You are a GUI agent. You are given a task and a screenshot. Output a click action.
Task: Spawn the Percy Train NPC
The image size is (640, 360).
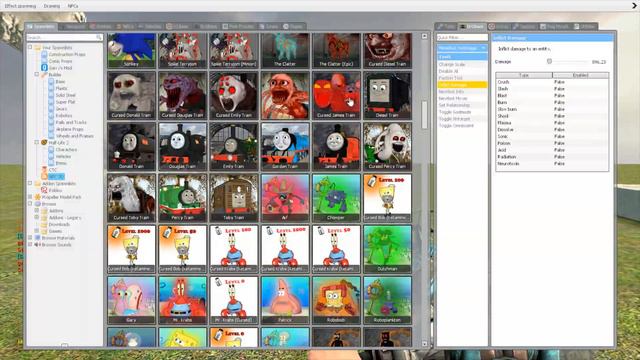[182, 198]
